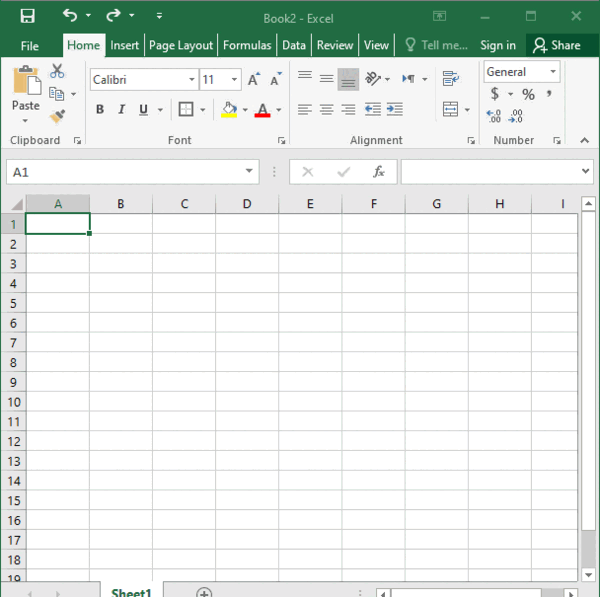Click the Sign in link

(498, 45)
